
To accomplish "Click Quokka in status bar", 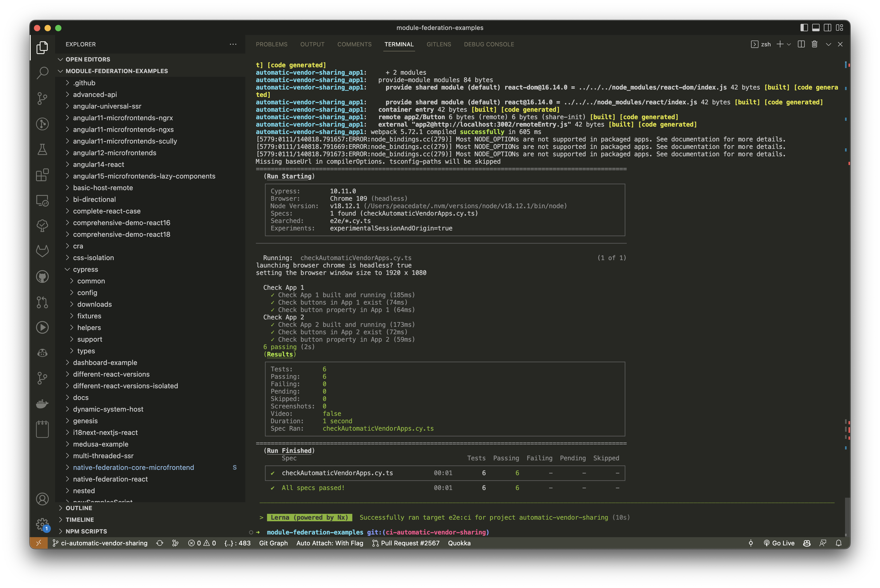I will [459, 543].
